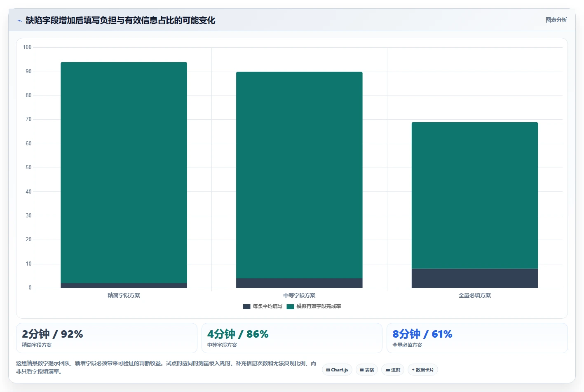Toggle the 每条平均填写 legend series
584x392 pixels.
[263, 306]
